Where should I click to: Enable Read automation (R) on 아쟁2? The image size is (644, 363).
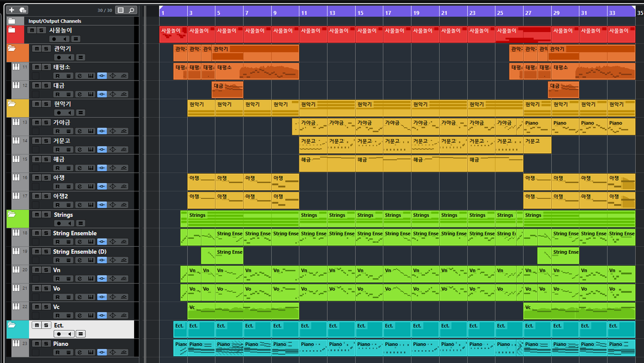[x=57, y=205]
